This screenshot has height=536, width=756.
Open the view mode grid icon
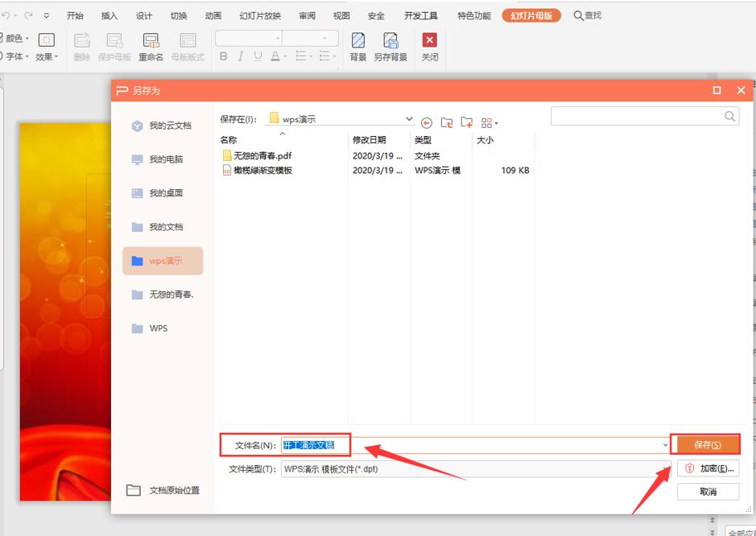(486, 123)
